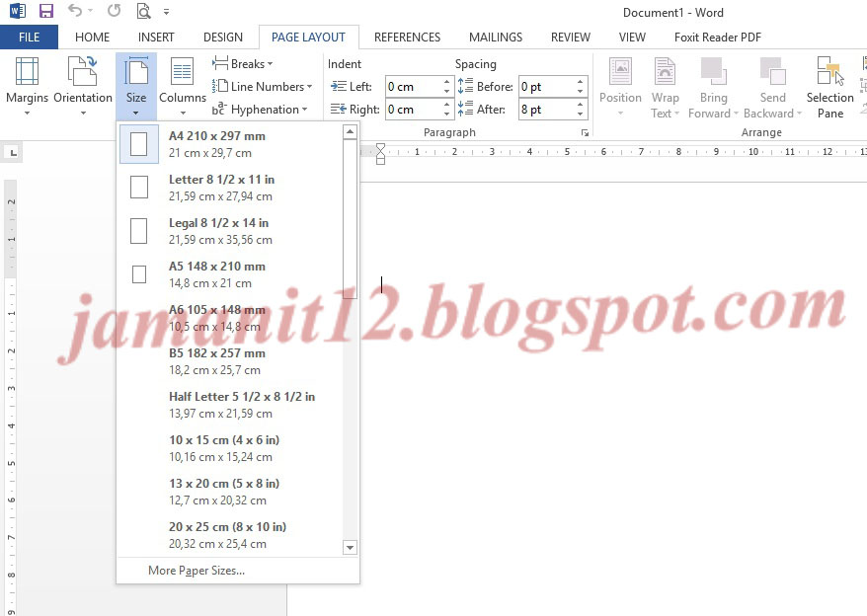This screenshot has width=867, height=616.
Task: Open Print Preview from quick access toolbar
Action: coord(143,11)
